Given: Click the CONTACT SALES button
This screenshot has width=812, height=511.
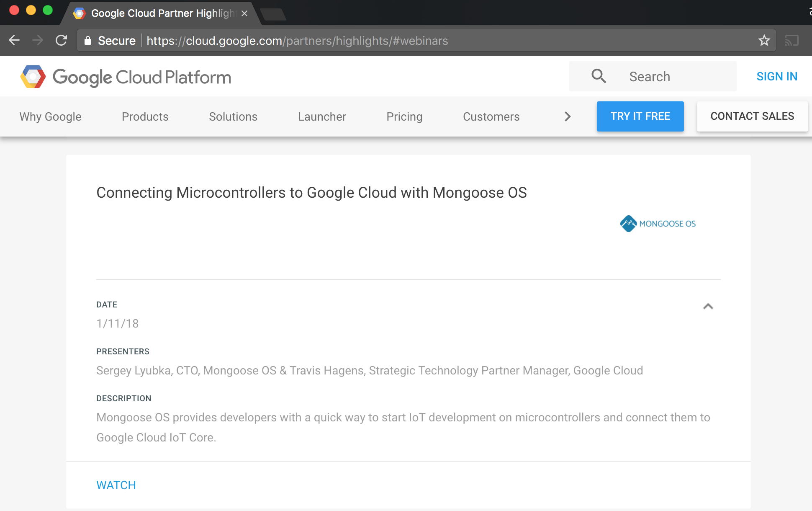Looking at the screenshot, I should [x=752, y=116].
